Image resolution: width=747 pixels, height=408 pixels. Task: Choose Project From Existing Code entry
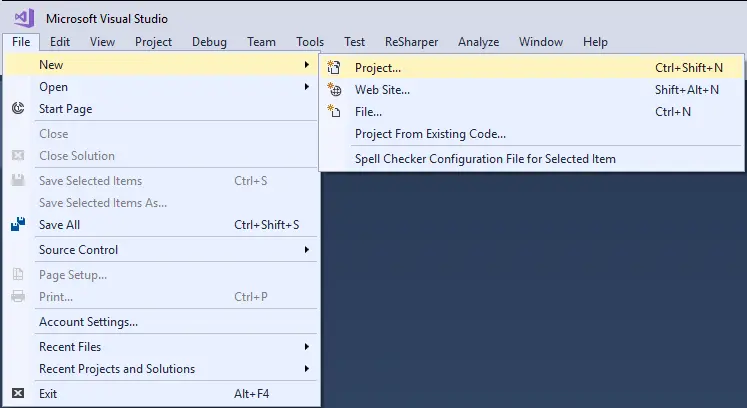click(532, 133)
